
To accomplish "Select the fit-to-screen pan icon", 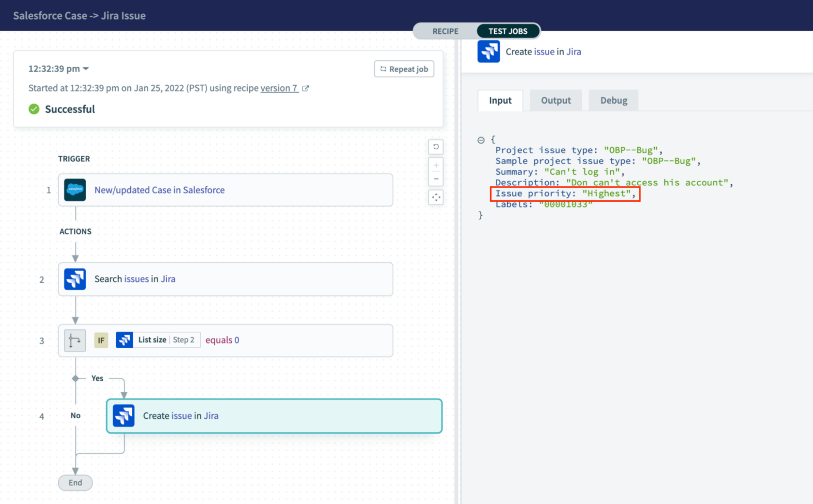I will (436, 197).
